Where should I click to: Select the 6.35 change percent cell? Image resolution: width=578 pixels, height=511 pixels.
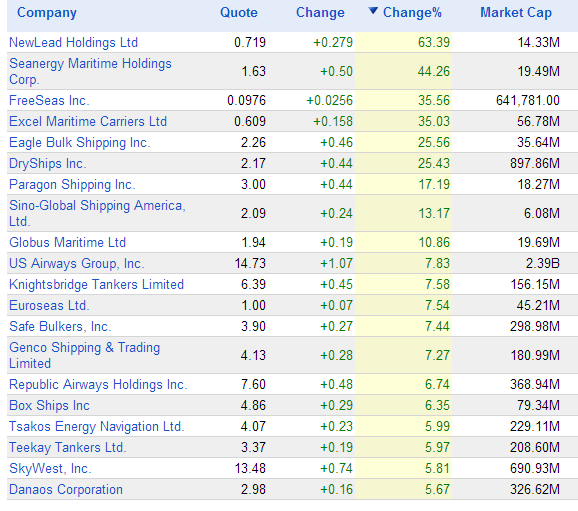pos(437,405)
